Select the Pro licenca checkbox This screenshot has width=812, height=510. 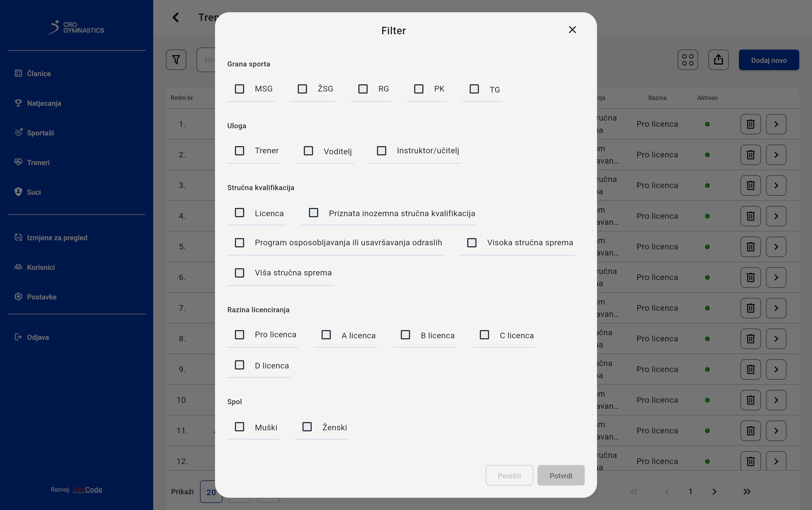coord(239,335)
